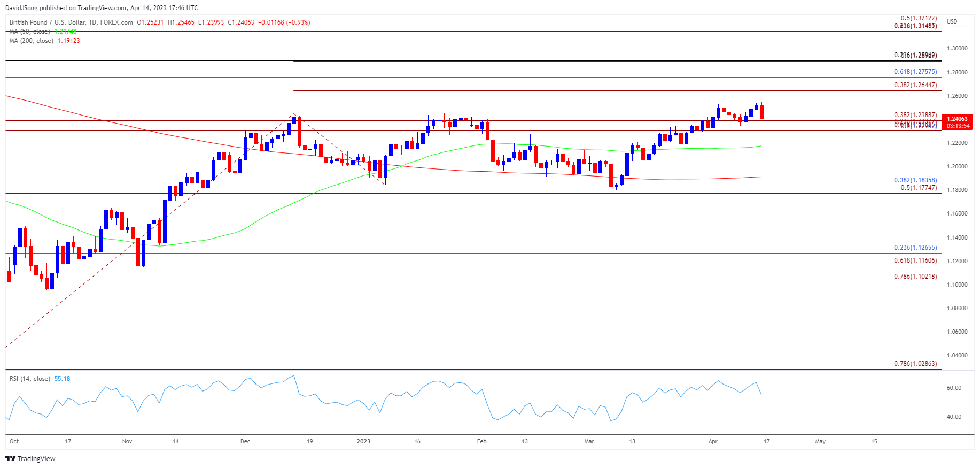Image resolution: width=980 pixels, height=468 pixels.
Task: Click the 0.786(1.02863) Fibonacci label
Action: click(915, 364)
